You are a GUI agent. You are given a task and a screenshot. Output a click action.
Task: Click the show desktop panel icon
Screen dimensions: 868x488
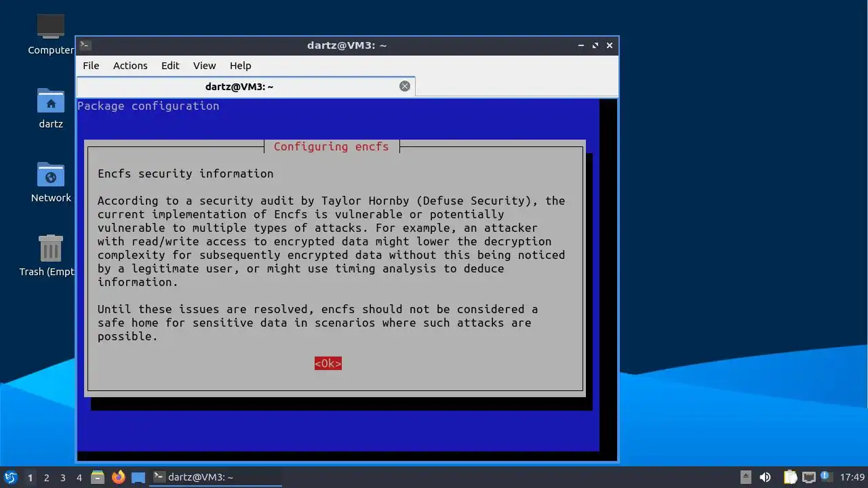(138, 477)
